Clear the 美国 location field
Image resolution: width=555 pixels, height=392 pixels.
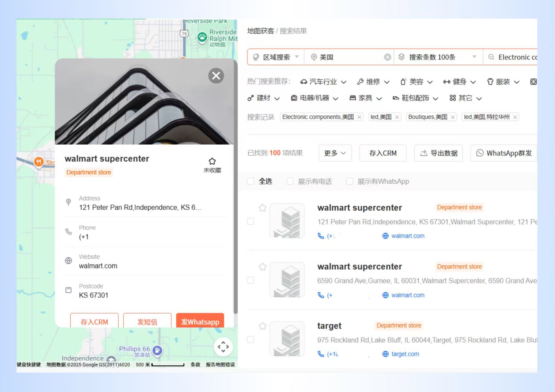pyautogui.click(x=388, y=57)
